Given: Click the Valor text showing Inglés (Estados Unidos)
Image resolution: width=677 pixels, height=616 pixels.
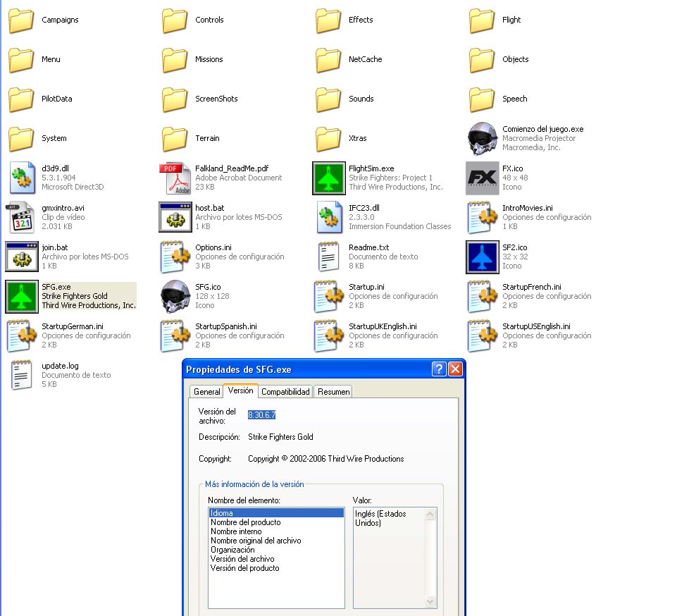Looking at the screenshot, I should (380, 518).
